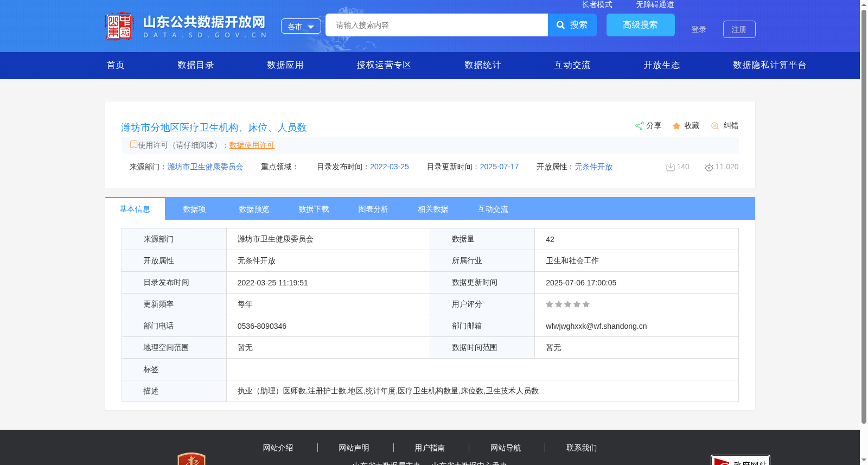Click the 纠错 error correction icon

(x=715, y=126)
